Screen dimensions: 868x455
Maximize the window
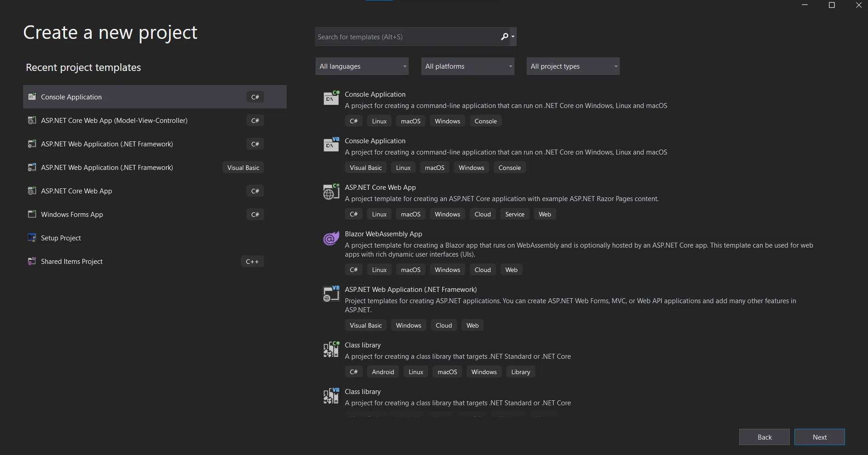[831, 5]
